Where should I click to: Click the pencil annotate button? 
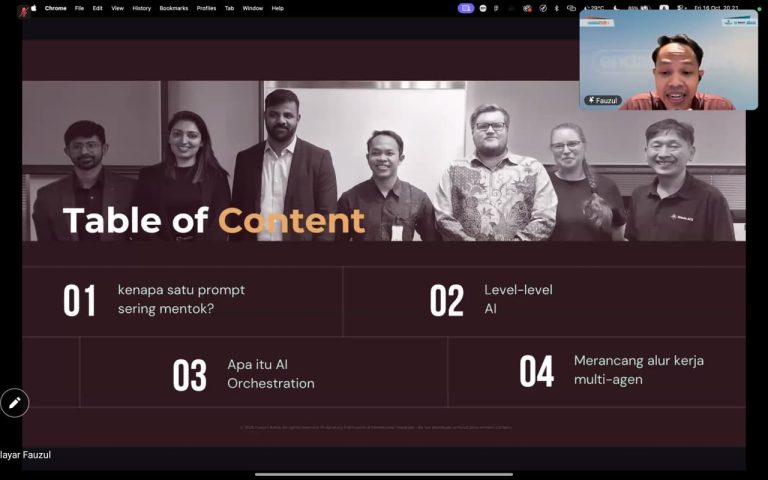pyautogui.click(x=15, y=403)
